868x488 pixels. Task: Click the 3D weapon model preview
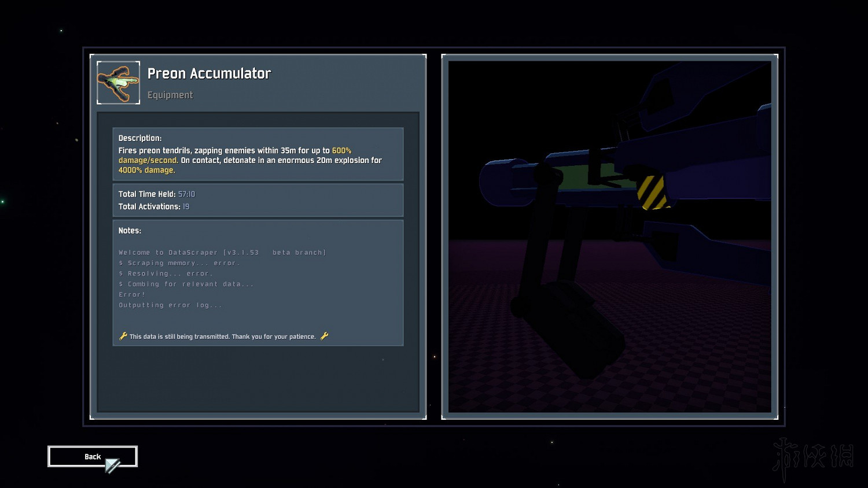609,236
